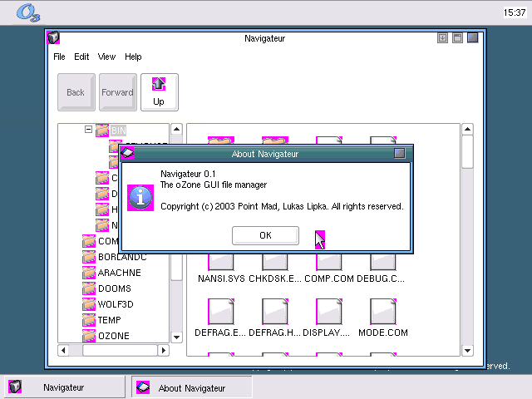
Task: Click the Forward toolbar button
Action: coord(118,92)
